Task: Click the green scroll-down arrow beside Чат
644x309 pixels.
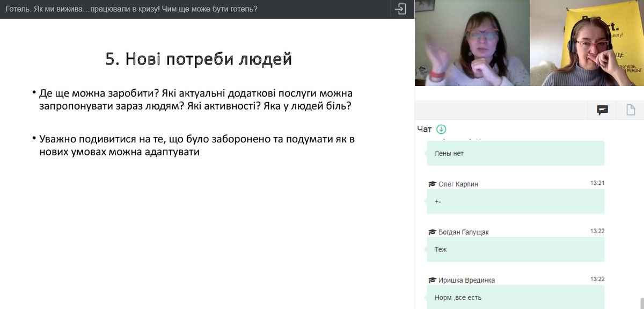Action: (x=441, y=129)
